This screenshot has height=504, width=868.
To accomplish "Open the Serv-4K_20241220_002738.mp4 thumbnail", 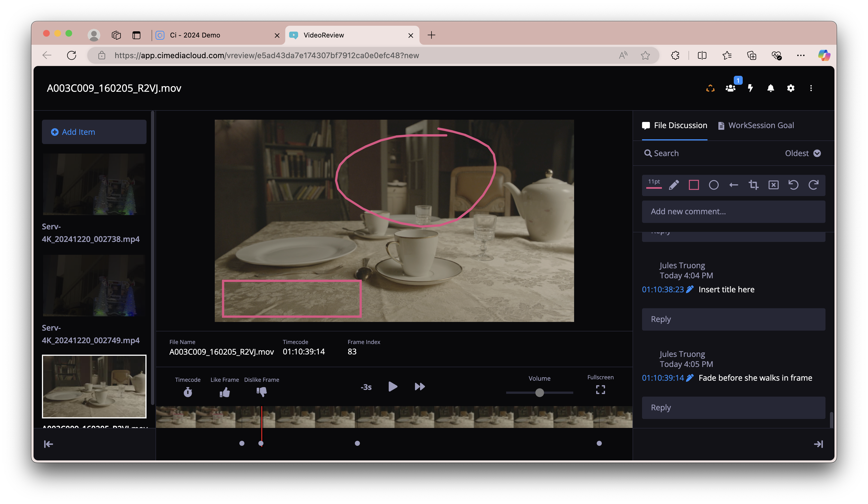I will pos(94,184).
